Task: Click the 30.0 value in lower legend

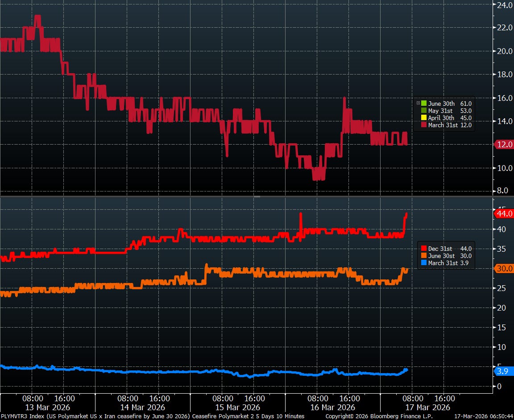Action: (x=466, y=256)
